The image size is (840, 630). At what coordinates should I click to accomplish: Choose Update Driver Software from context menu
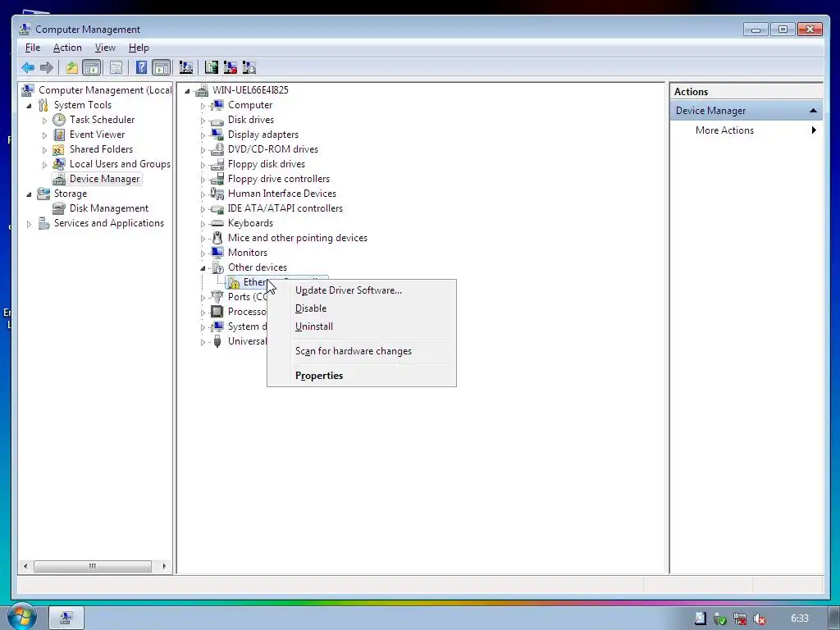click(x=362, y=290)
